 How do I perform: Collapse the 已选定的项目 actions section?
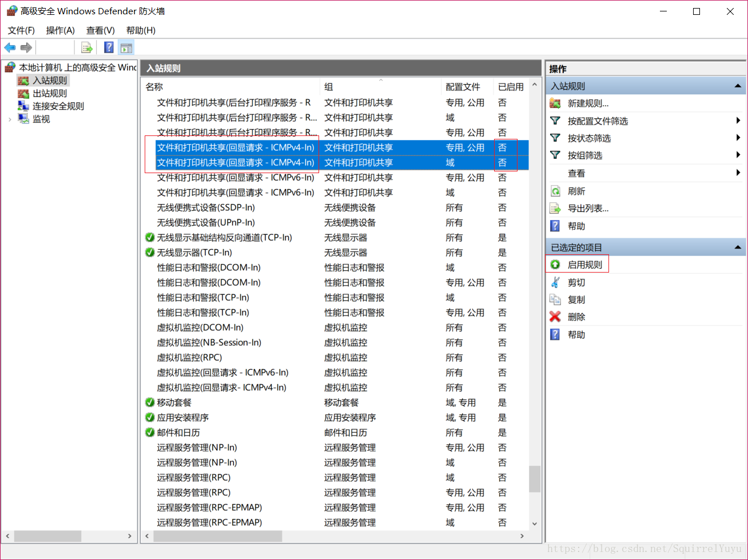point(738,247)
